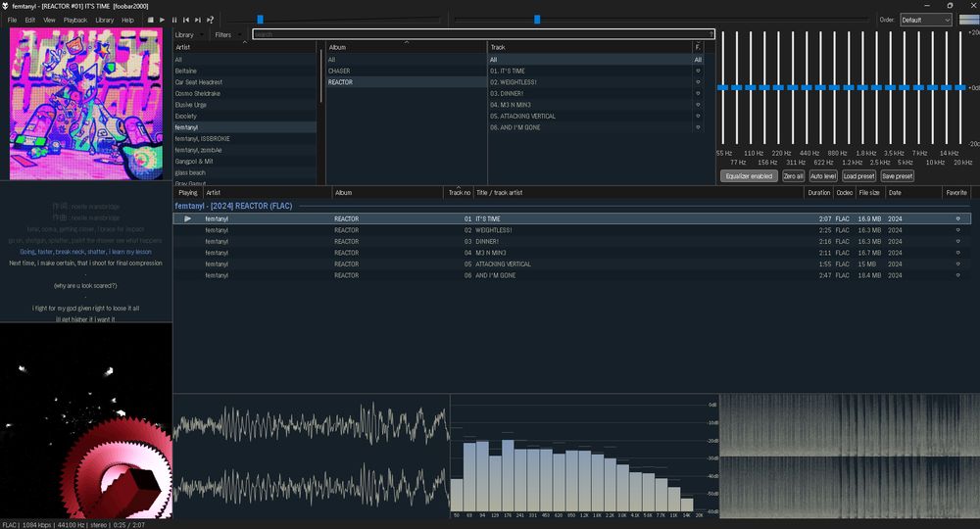This screenshot has width=980, height=529.
Task: Favorite the WEIGHTLESS! track heart icon in playlist
Action: click(957, 230)
